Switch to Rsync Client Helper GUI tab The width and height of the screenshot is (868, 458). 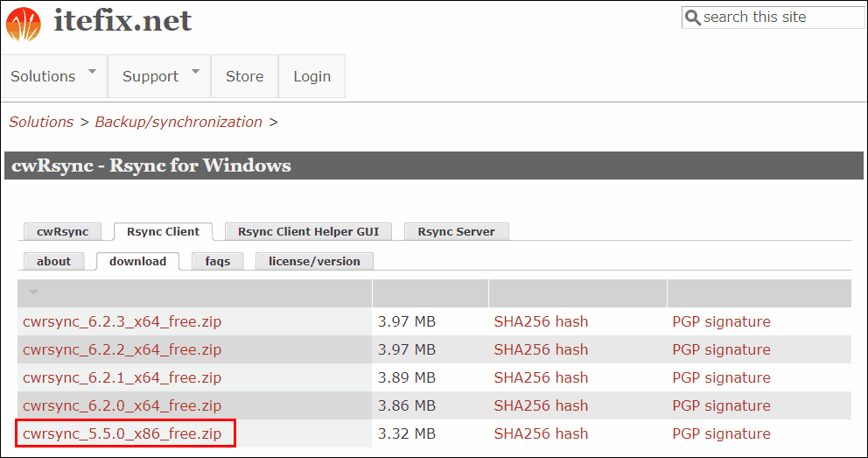pyautogui.click(x=309, y=231)
